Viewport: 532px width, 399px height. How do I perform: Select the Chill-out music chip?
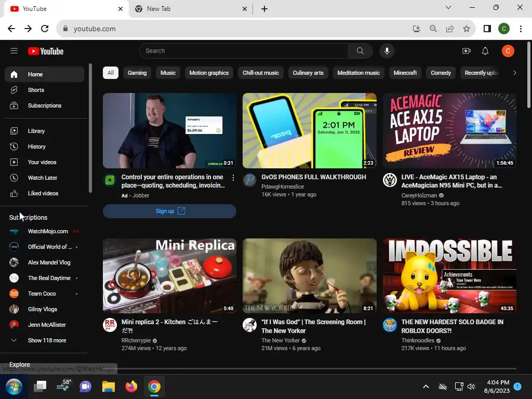(x=261, y=73)
